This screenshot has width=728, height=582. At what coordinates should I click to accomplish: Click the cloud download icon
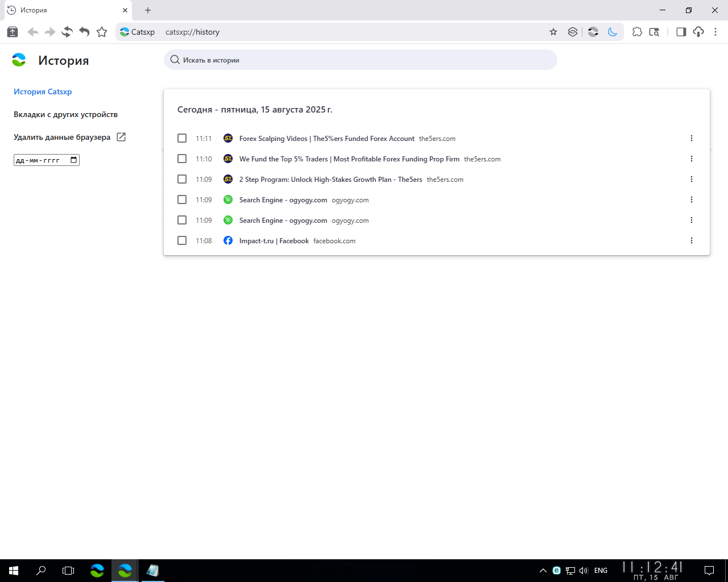click(698, 32)
